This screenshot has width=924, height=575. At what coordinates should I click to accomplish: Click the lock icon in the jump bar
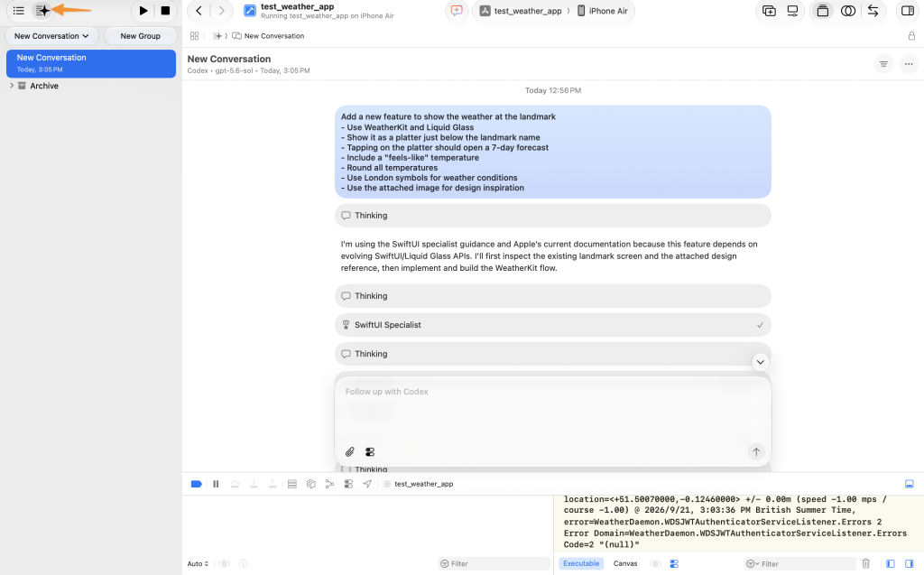(911, 36)
